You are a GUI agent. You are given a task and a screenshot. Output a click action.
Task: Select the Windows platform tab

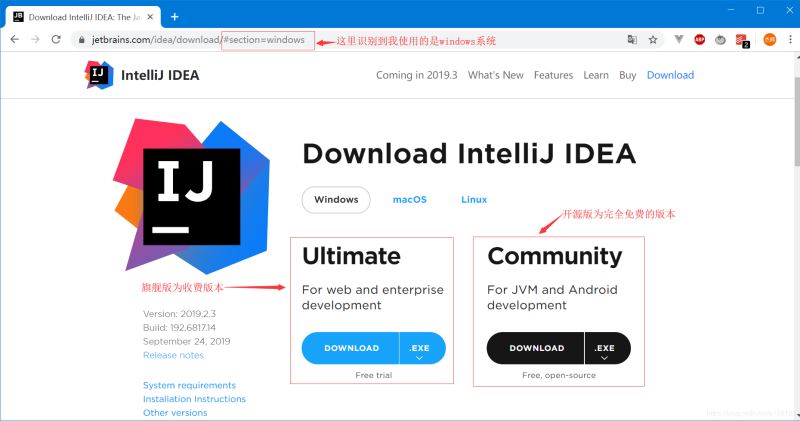click(x=336, y=200)
